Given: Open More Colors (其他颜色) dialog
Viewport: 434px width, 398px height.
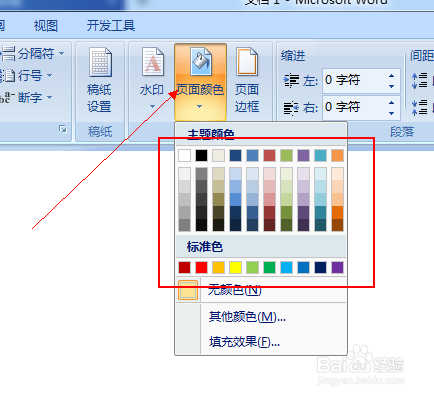Looking at the screenshot, I should [x=261, y=317].
